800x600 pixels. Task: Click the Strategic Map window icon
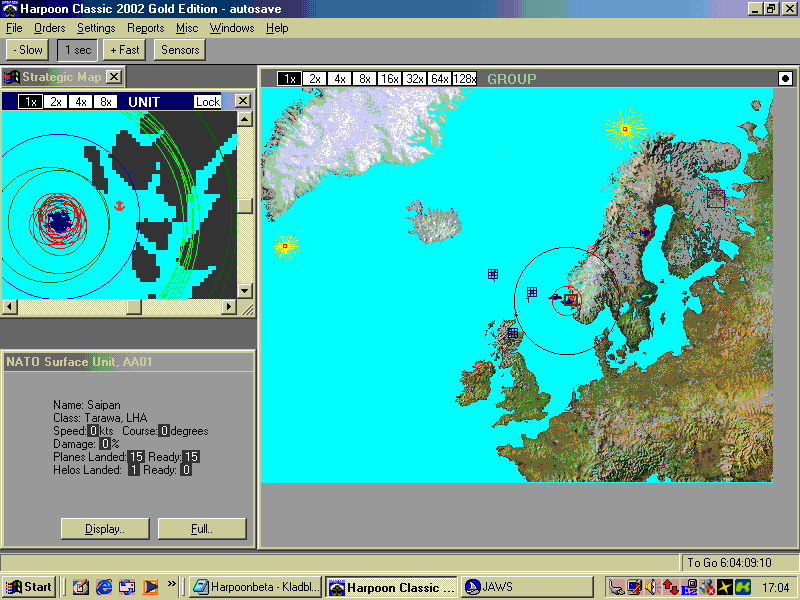pyautogui.click(x=11, y=77)
